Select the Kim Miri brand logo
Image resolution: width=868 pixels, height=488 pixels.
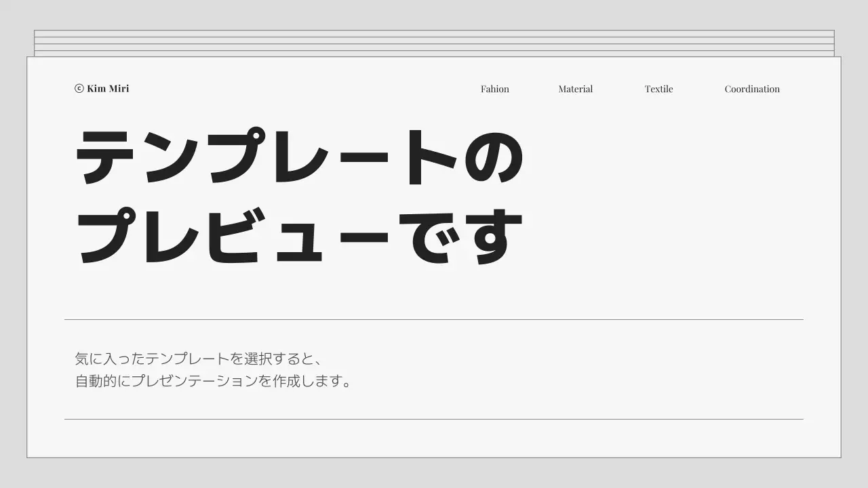(102, 88)
